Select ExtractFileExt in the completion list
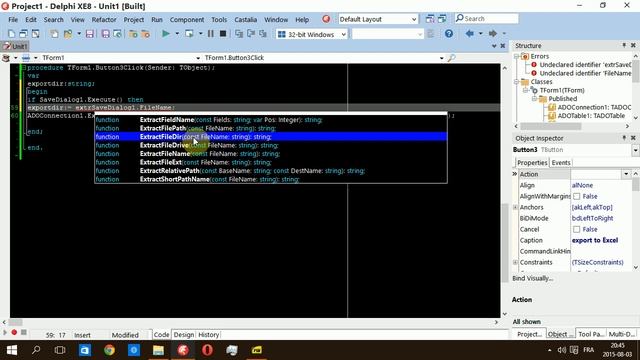The image size is (640, 360). 271,162
